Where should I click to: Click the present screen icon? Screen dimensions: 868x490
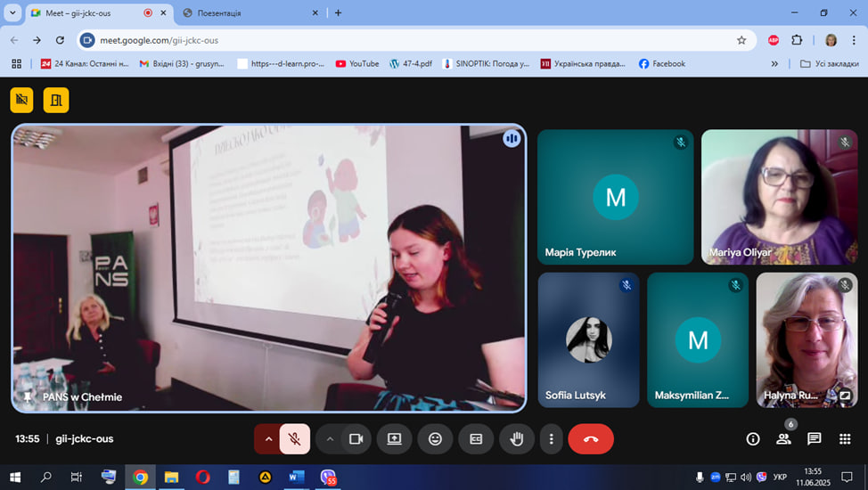point(394,438)
